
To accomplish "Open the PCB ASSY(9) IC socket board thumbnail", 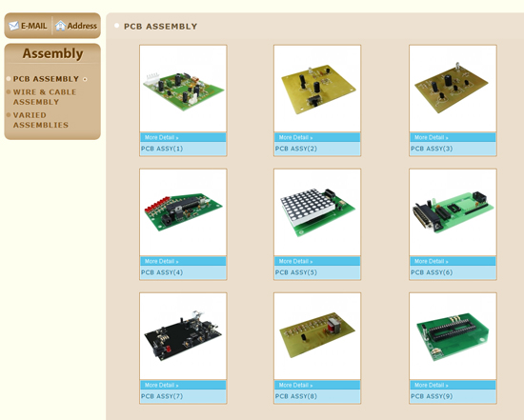I will [x=453, y=336].
